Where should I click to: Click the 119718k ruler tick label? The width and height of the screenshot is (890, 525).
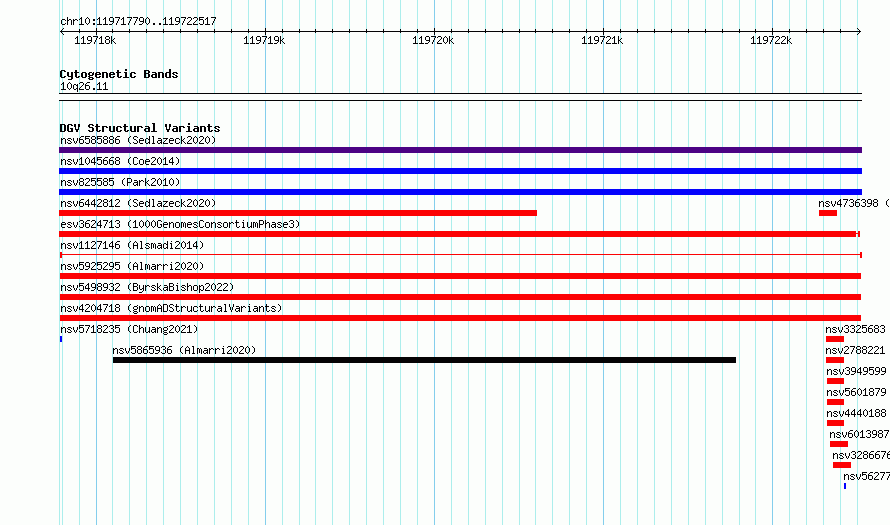95,41
